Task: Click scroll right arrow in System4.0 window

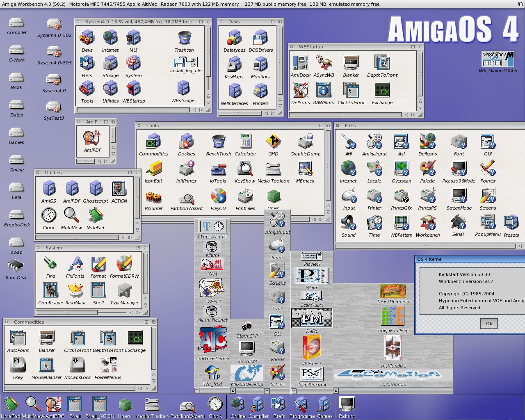Action: (x=201, y=110)
